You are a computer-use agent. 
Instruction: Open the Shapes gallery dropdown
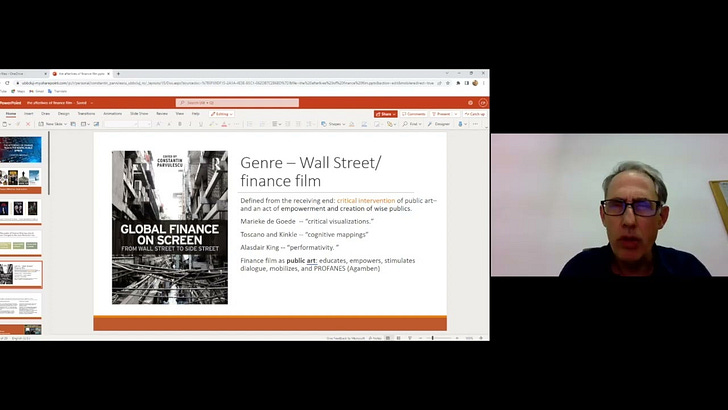[333, 124]
